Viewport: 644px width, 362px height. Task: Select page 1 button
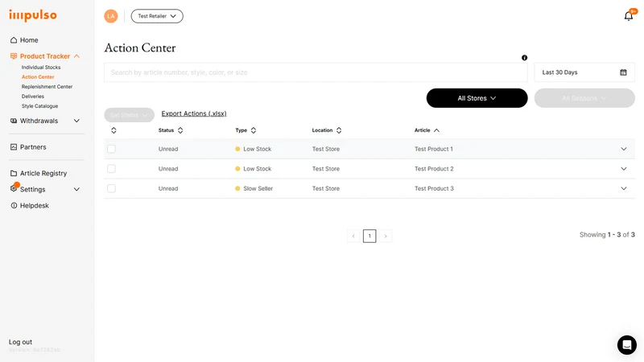(369, 236)
